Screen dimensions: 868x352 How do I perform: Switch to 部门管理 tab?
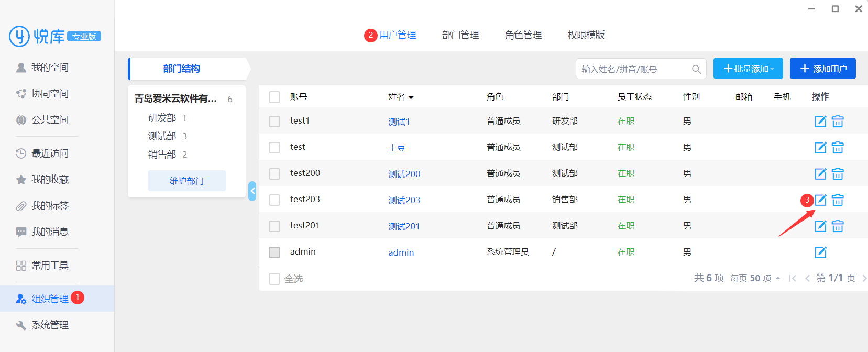460,35
